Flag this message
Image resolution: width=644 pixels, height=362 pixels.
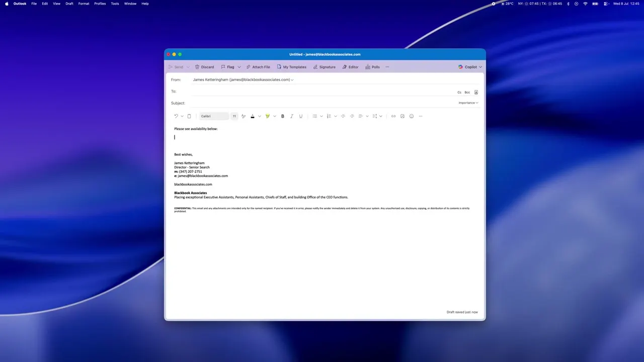[x=227, y=67]
